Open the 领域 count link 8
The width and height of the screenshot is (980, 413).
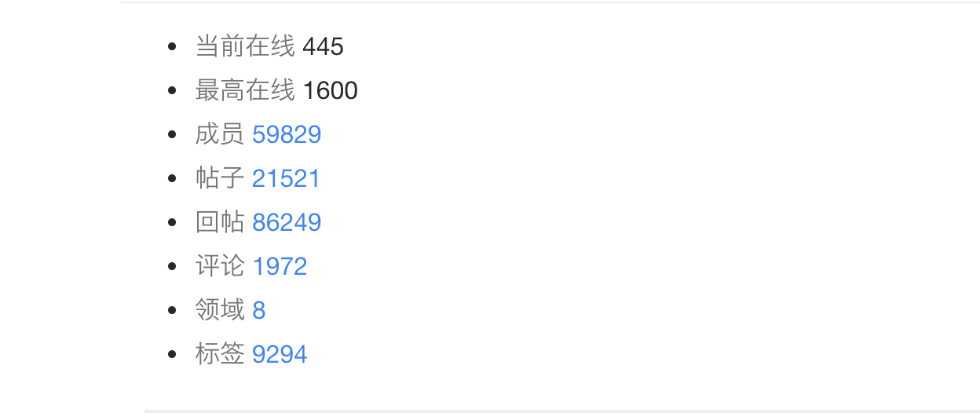point(259,310)
